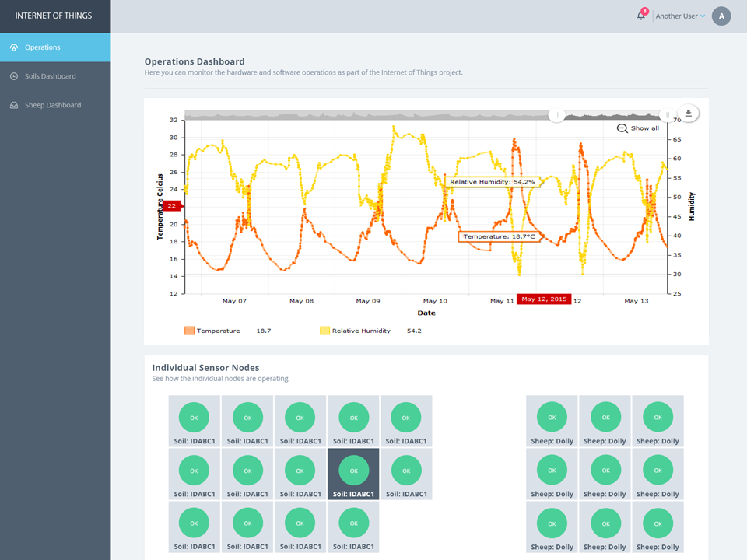Click the chart download icon
This screenshot has height=560, width=747.
(x=688, y=114)
